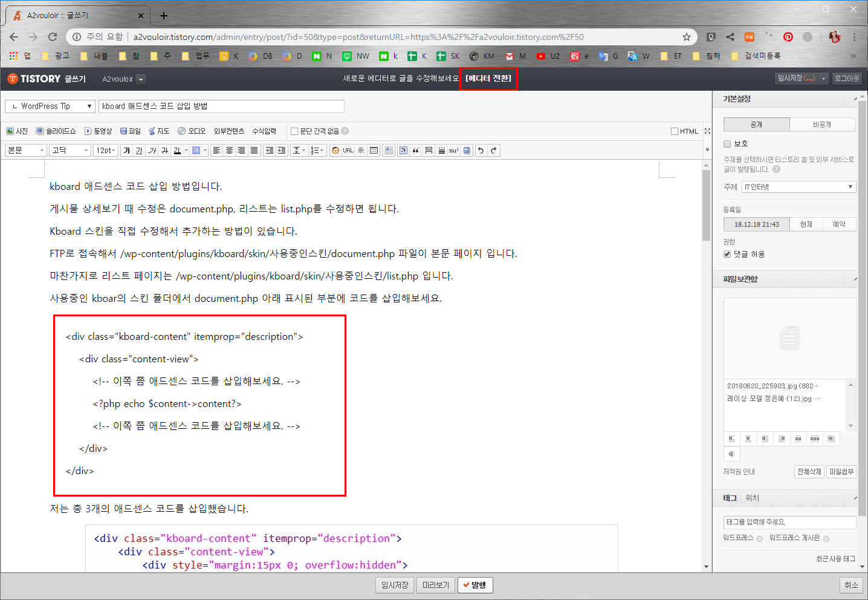Justify text in the editor toolbar
The height and width of the screenshot is (600, 868).
254,151
